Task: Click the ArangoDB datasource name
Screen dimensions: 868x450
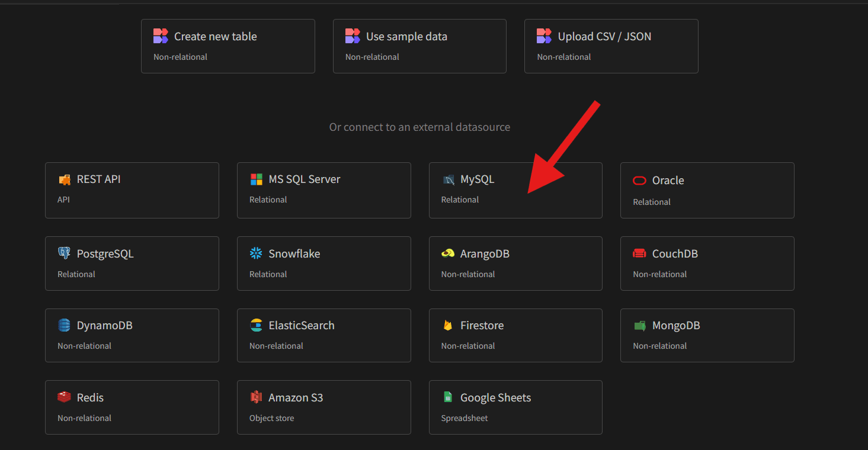Action: (x=485, y=254)
